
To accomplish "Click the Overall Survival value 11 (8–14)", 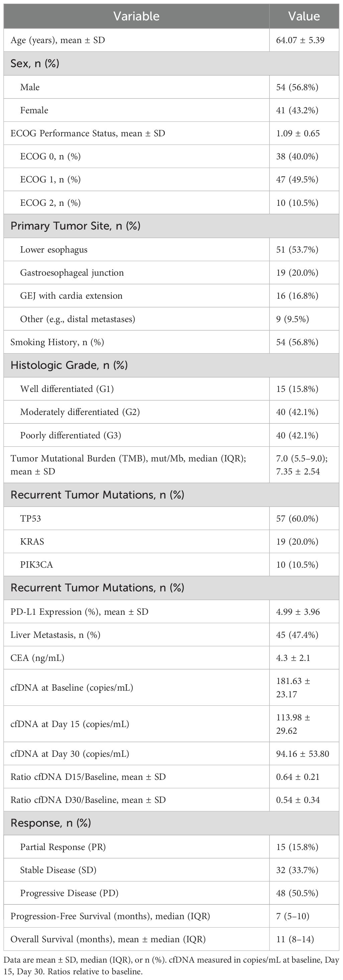I will pos(295,939).
